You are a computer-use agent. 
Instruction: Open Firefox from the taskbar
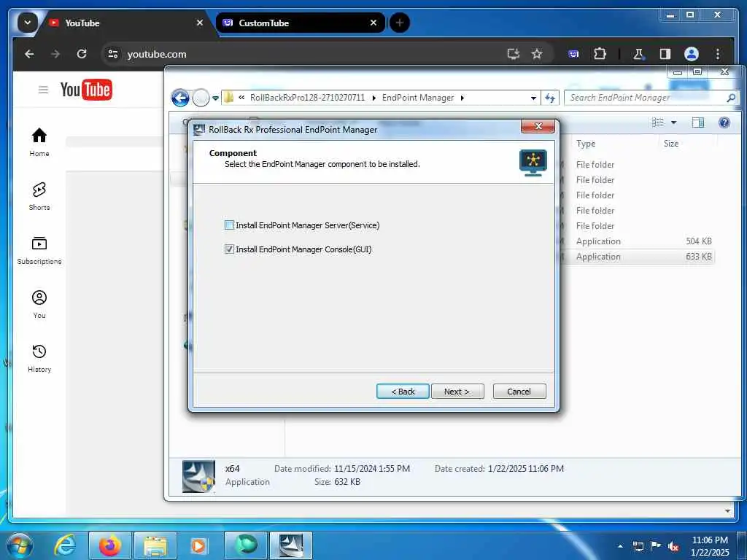(109, 545)
